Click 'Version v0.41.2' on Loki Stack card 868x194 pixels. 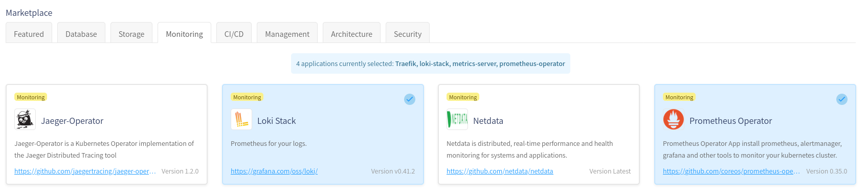click(x=393, y=171)
